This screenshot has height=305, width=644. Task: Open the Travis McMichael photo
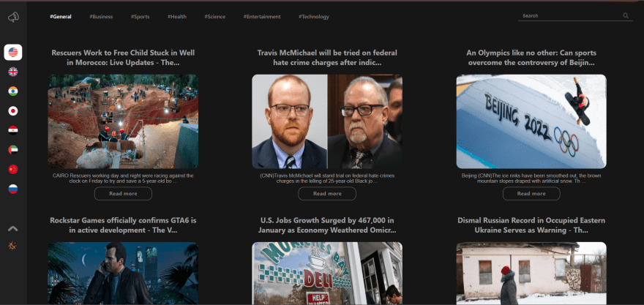click(x=327, y=121)
